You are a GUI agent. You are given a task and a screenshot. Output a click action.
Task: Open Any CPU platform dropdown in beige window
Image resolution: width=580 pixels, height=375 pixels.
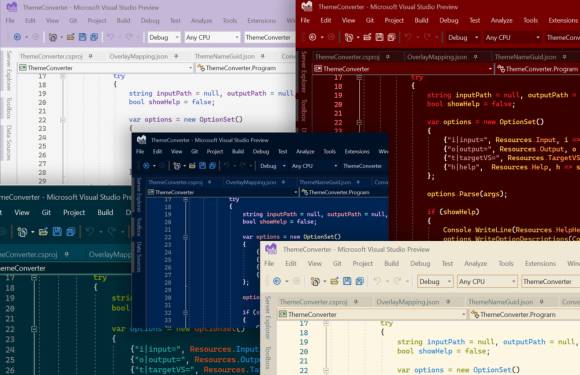(486, 281)
